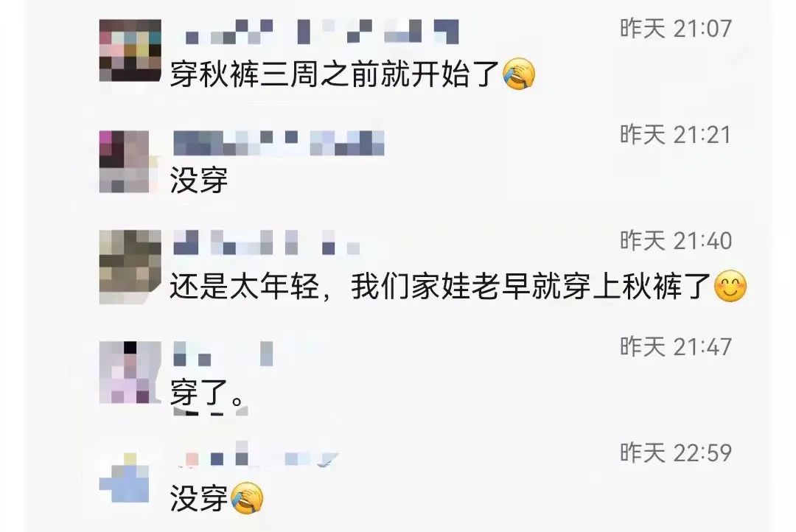
Task: Open the blue avatar of the 22:59 commenter
Action: pos(125,478)
